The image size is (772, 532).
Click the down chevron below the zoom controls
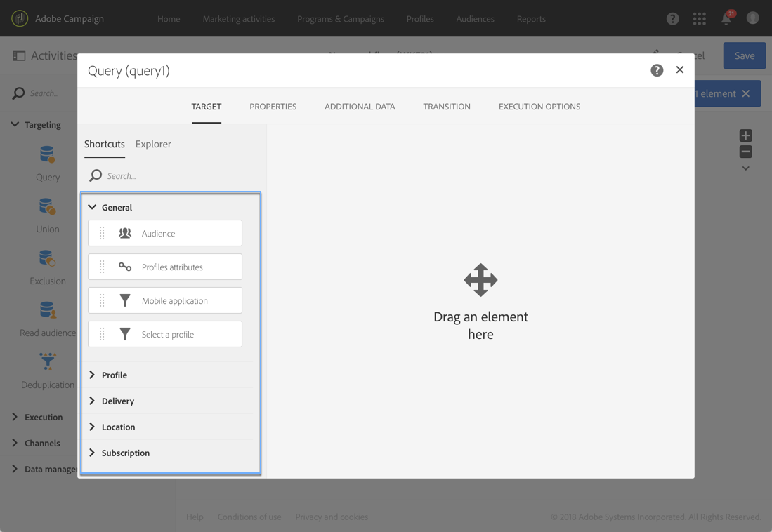pyautogui.click(x=745, y=168)
